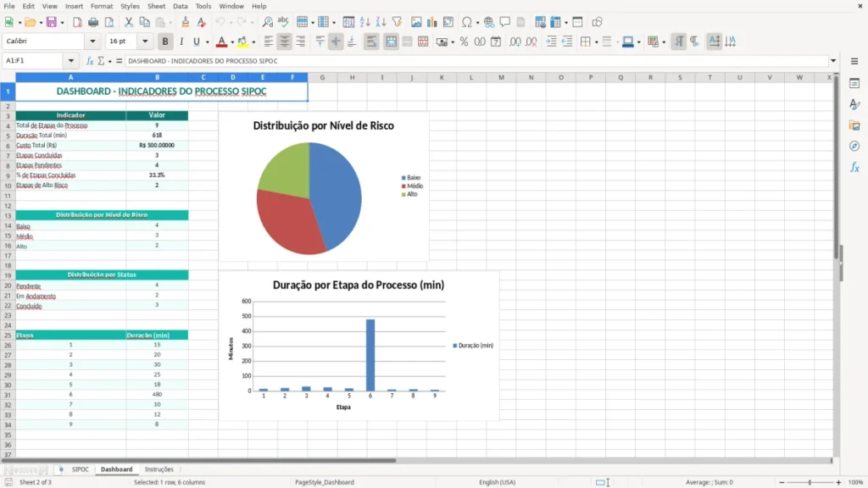Toggle Align Right
The width and height of the screenshot is (868, 488).
point(301,42)
